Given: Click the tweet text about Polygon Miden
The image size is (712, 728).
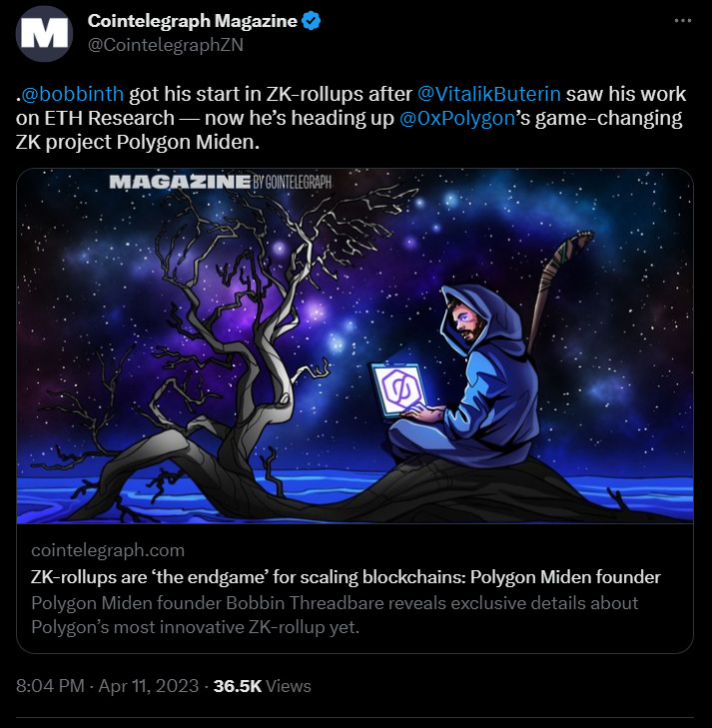Looking at the screenshot, I should [351, 118].
